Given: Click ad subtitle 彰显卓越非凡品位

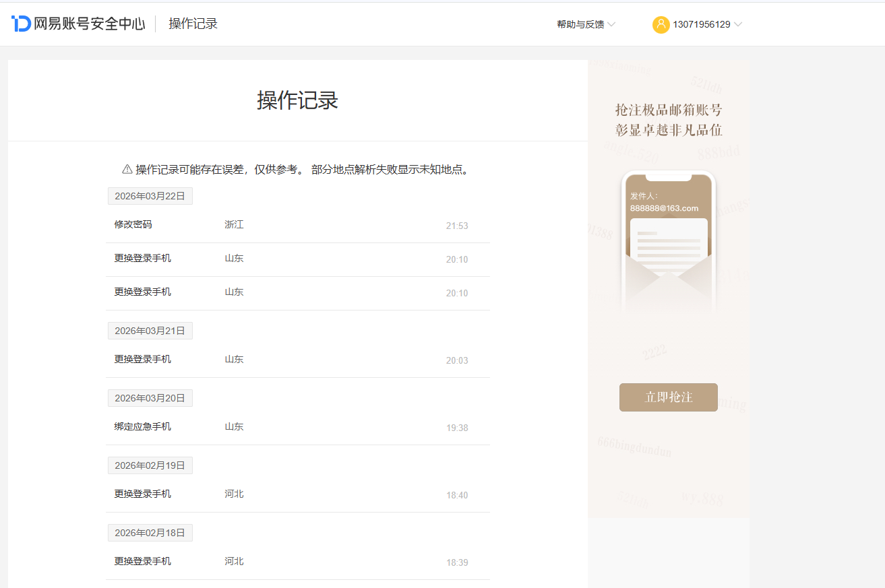Looking at the screenshot, I should pyautogui.click(x=669, y=130).
